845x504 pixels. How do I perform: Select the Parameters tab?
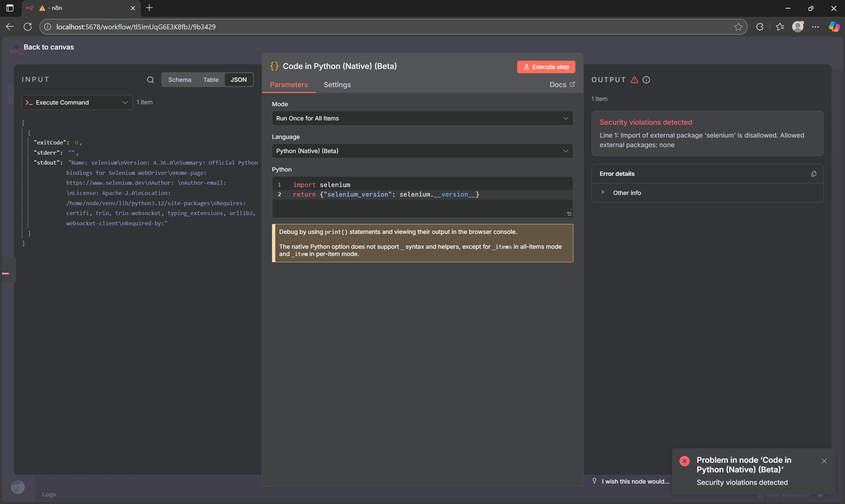288,84
